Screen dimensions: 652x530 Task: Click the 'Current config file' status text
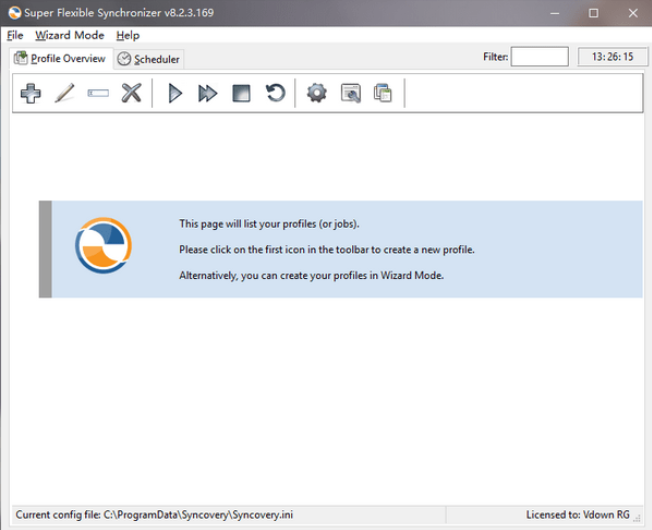point(154,515)
